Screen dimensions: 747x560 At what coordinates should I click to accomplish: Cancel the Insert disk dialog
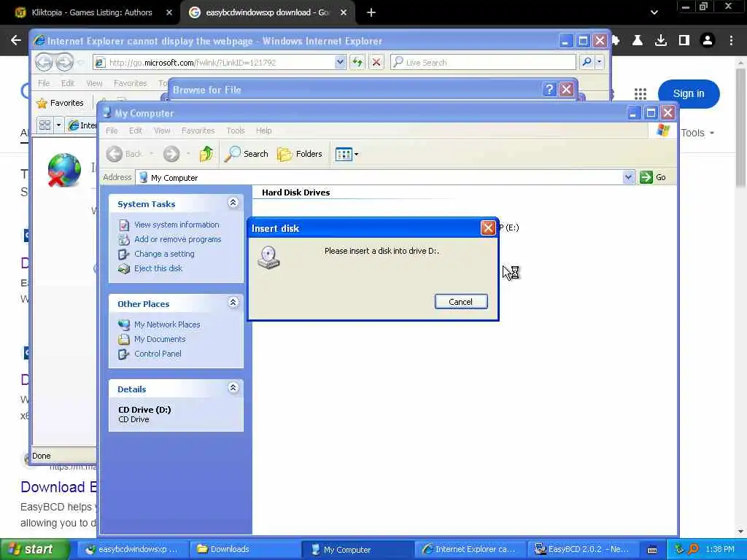pos(461,301)
